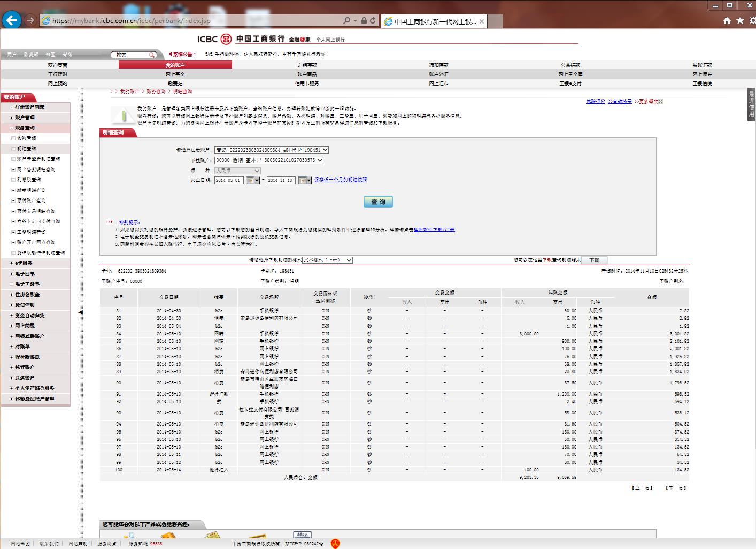Viewport: 756px width, 549px height.
Task: Open the 下挂账户 sub-account dropdown
Action: (269, 160)
